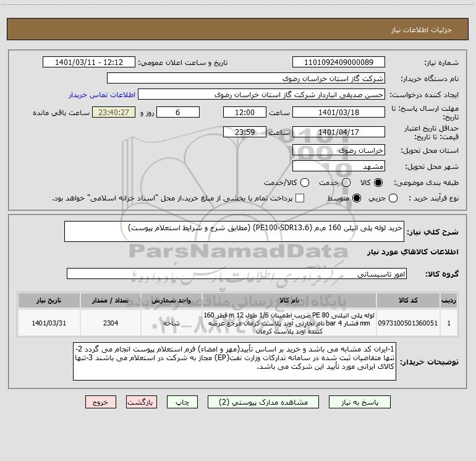Choose the جزیی purchase type radio
The height and width of the screenshot is (461, 476).
(393, 198)
